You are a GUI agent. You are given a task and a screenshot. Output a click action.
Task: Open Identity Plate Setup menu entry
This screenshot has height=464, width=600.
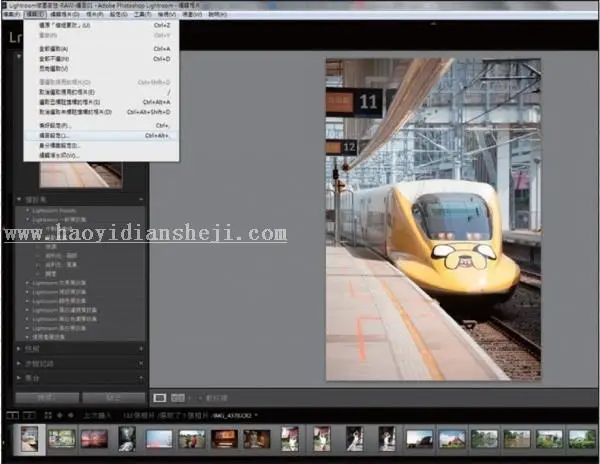(101, 145)
